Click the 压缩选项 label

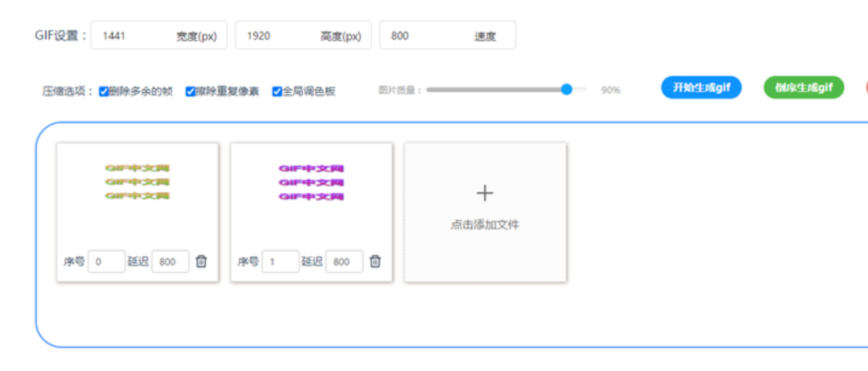[68, 92]
